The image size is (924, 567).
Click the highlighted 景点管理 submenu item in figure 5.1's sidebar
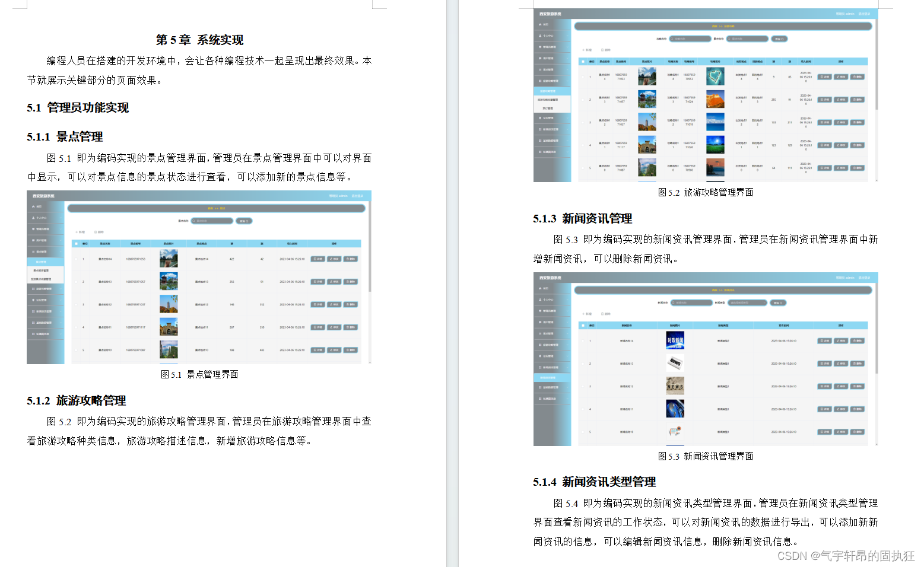click(45, 262)
